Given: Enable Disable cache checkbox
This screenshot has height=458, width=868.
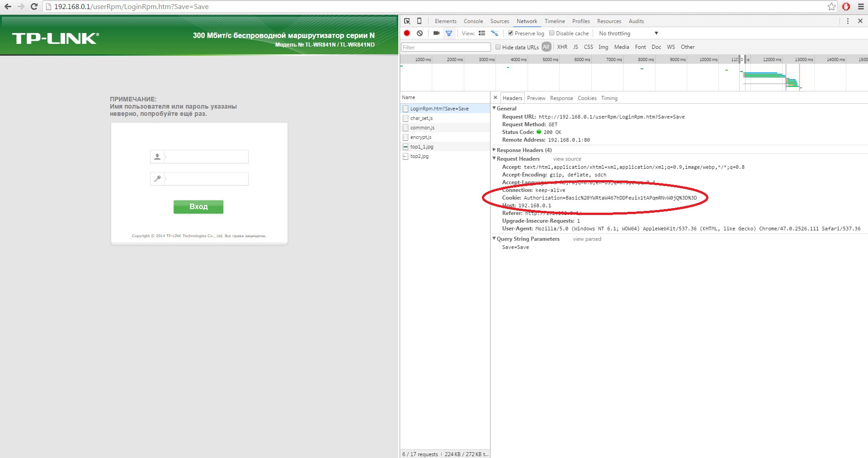Looking at the screenshot, I should click(552, 33).
